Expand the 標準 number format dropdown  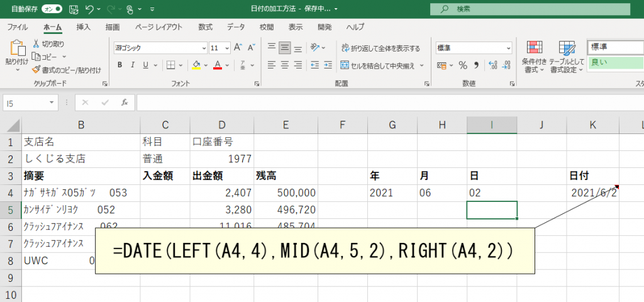[x=507, y=48]
